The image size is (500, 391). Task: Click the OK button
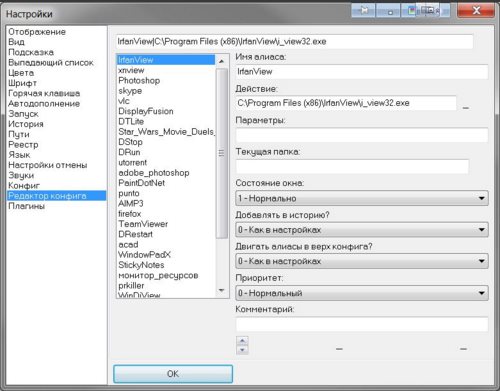point(173,374)
